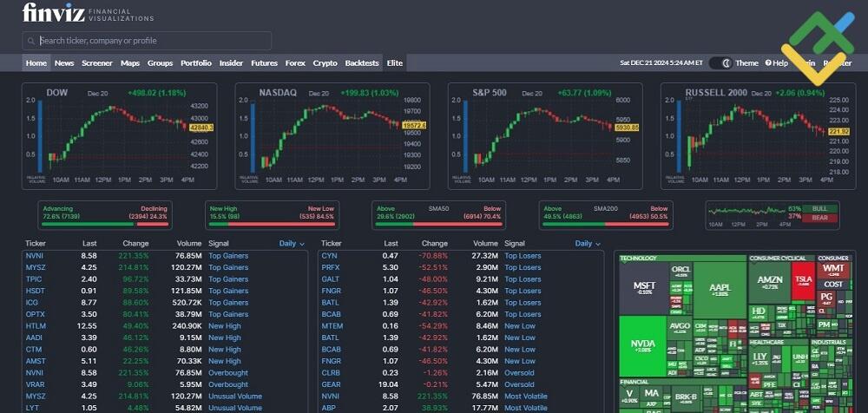Expand the Daily dropdown above the Top Losers table

(x=588, y=244)
